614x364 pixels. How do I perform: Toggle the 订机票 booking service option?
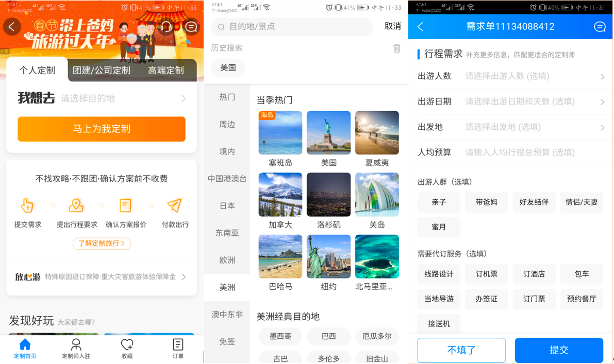(x=486, y=274)
